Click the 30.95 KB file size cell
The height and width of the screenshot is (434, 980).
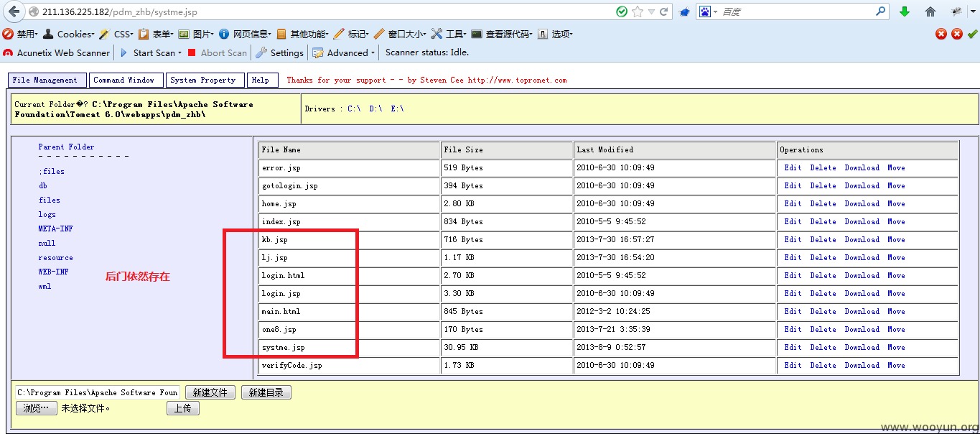pyautogui.click(x=506, y=347)
